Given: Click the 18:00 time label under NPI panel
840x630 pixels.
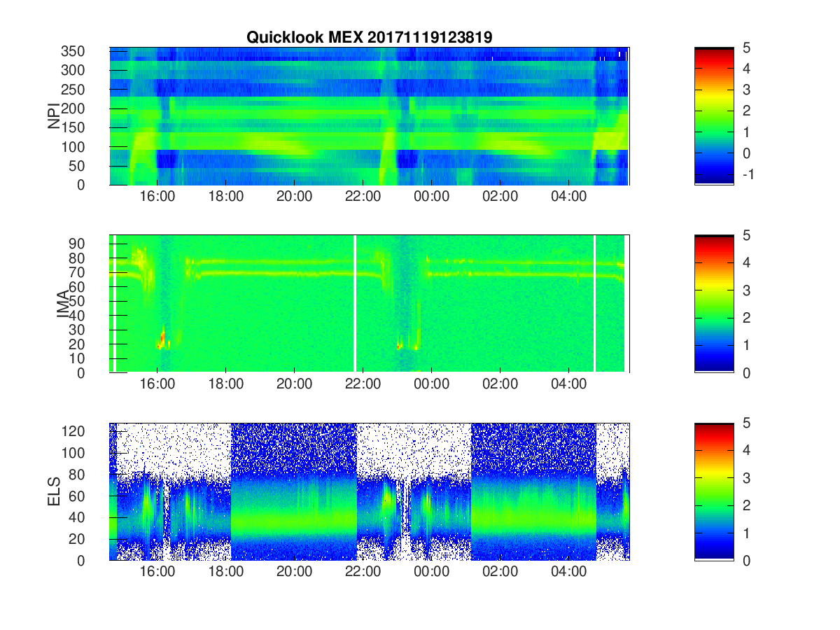Looking at the screenshot, I should (x=226, y=197).
